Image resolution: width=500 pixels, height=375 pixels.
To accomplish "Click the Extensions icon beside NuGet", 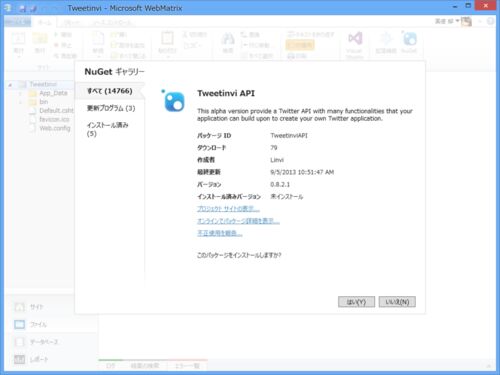I will click(x=386, y=39).
